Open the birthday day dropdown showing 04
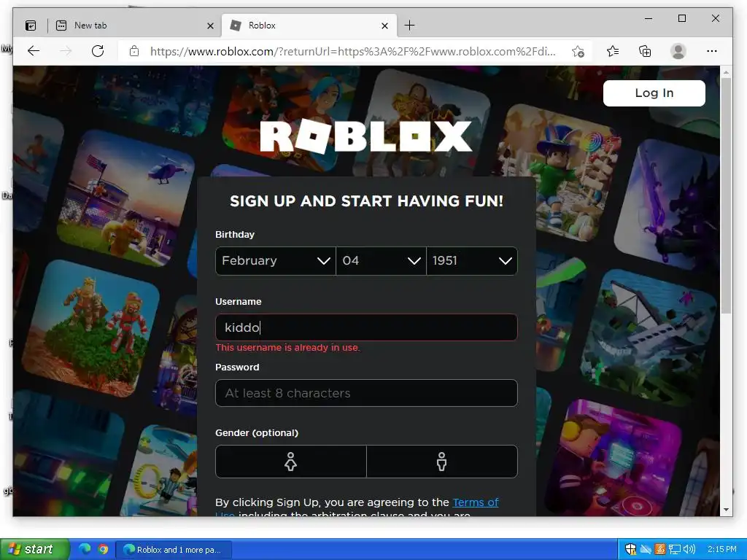The height and width of the screenshot is (560, 747). tap(381, 261)
